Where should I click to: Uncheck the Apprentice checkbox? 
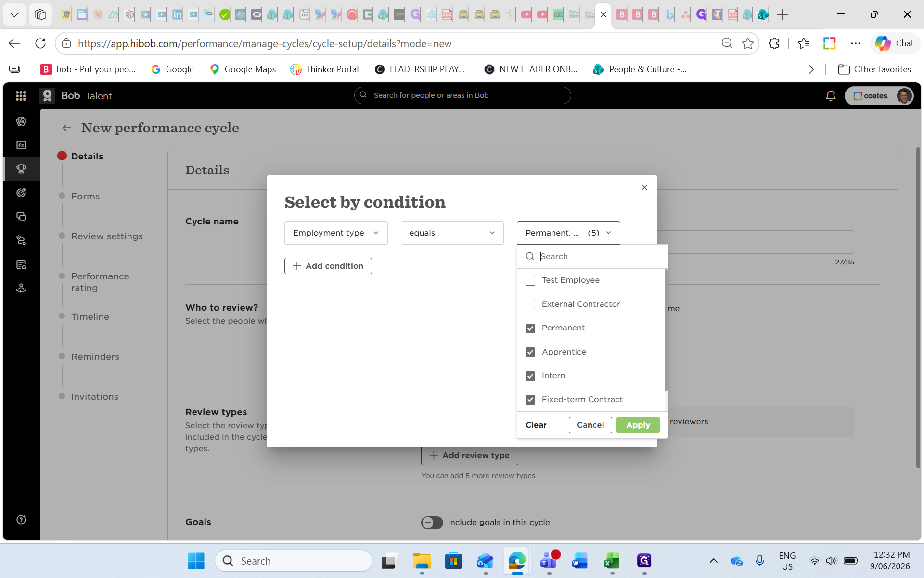[x=530, y=352]
